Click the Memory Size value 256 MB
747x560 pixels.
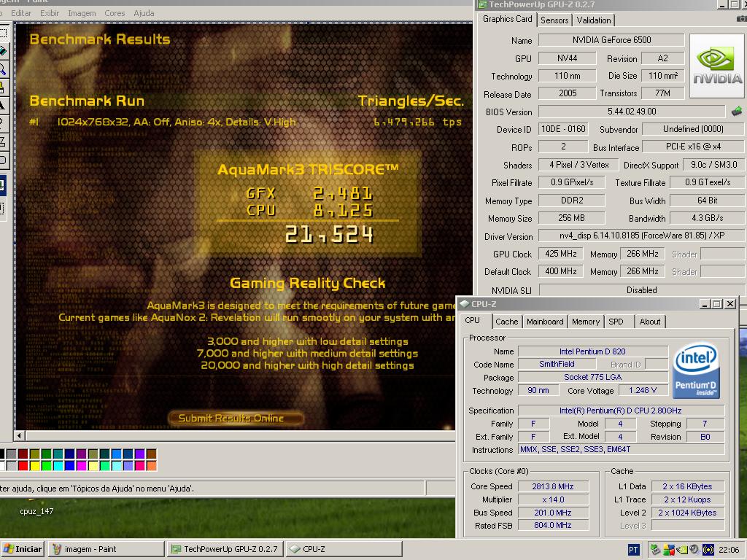click(572, 218)
